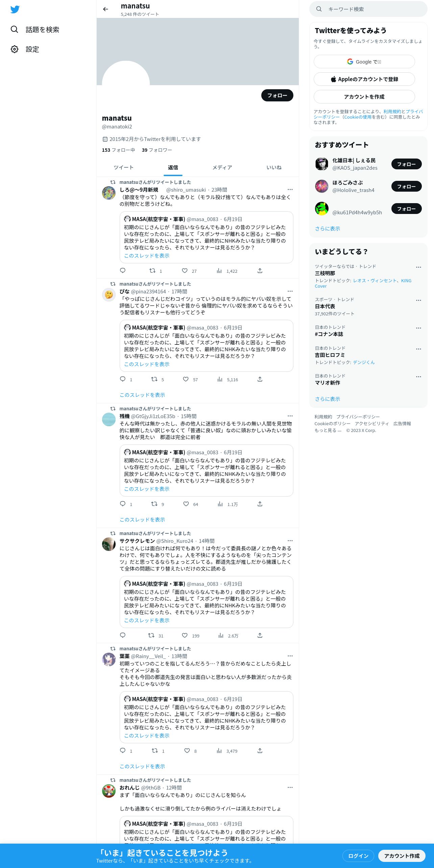The height and width of the screenshot is (868, 434).
Task: Open the デンジくん trend topic link
Action: click(x=364, y=362)
